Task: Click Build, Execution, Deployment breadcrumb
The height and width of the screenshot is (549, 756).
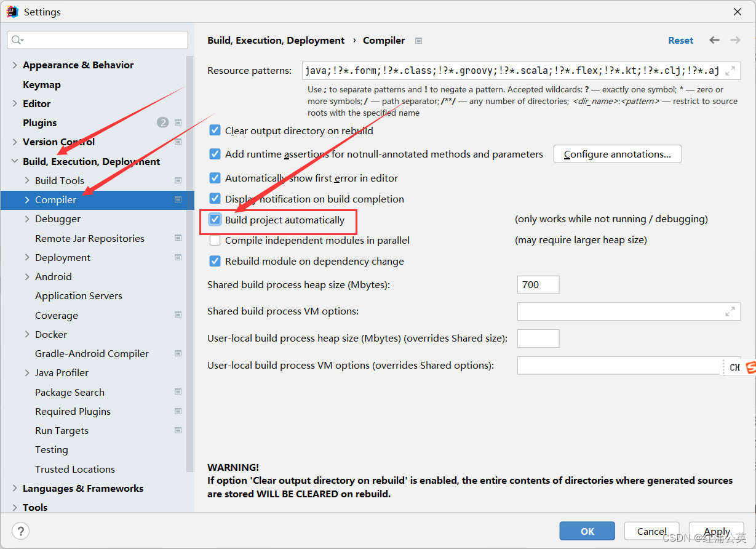Action: [x=276, y=40]
